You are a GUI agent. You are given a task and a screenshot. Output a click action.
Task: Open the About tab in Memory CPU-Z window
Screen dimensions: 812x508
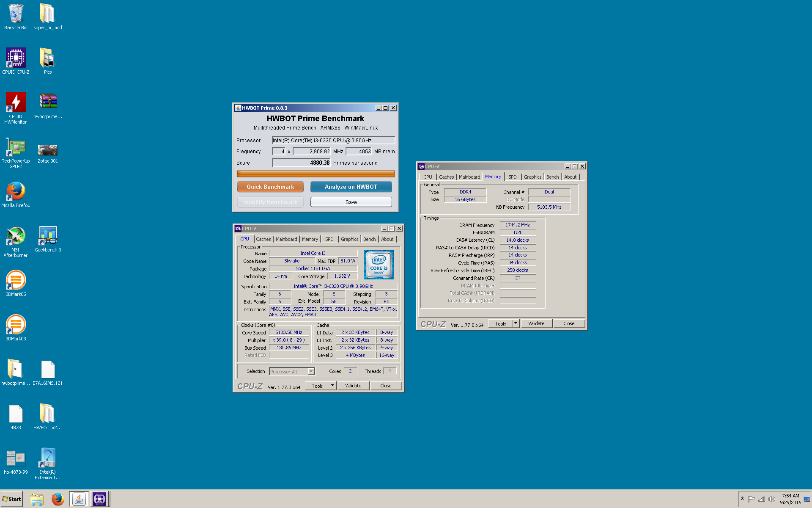tap(570, 177)
